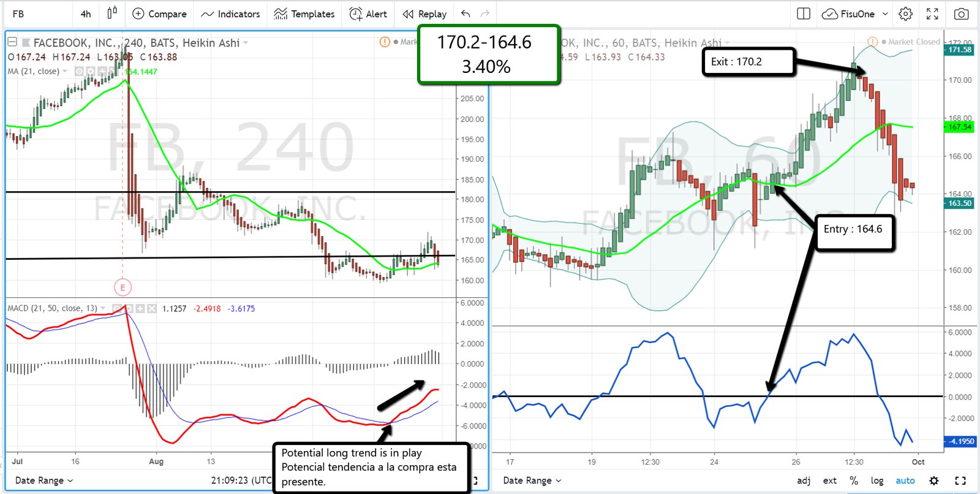Open the chart layout selector icon
Screen dimensions: 980x494
coord(804,13)
